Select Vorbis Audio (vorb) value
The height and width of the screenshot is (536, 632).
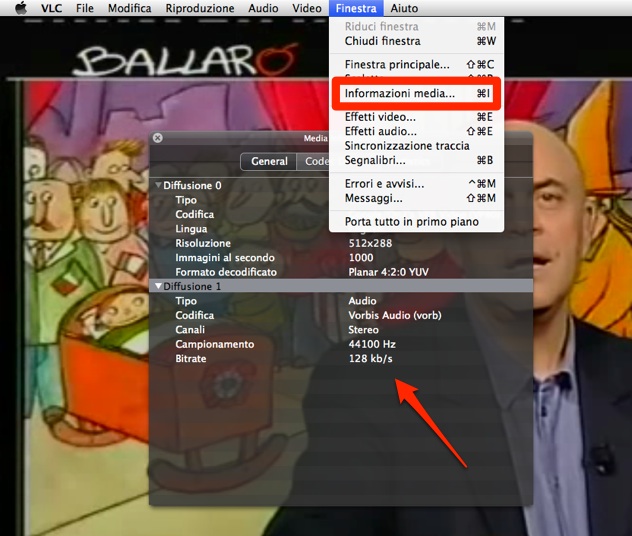pos(395,315)
